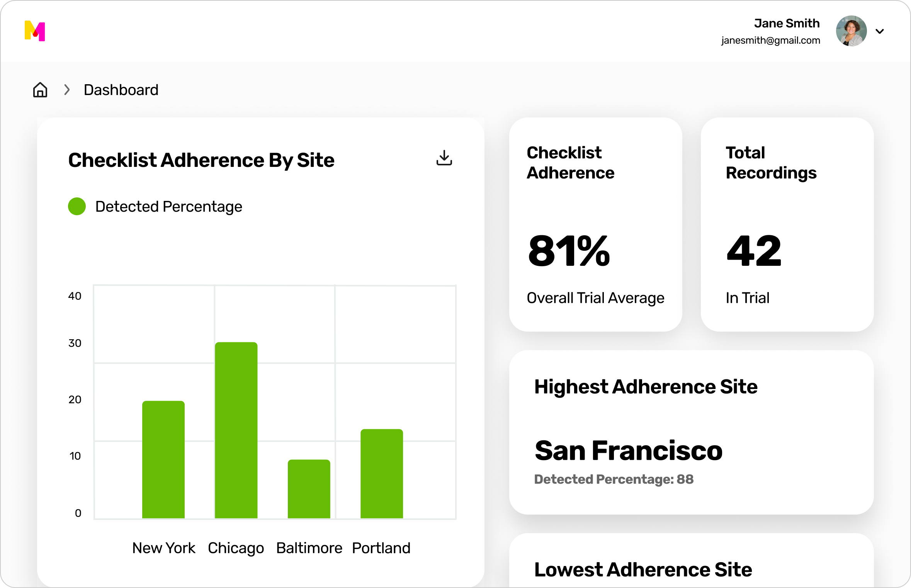Select the New York bar
Image resolution: width=911 pixels, height=588 pixels.
tap(163, 460)
